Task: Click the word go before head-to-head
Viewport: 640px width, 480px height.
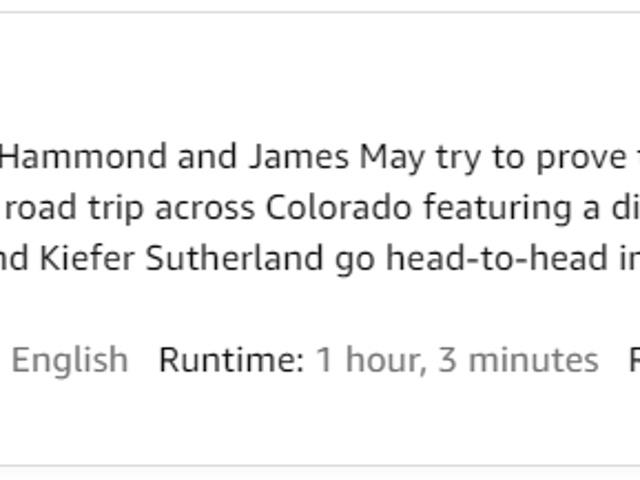Action: point(355,261)
